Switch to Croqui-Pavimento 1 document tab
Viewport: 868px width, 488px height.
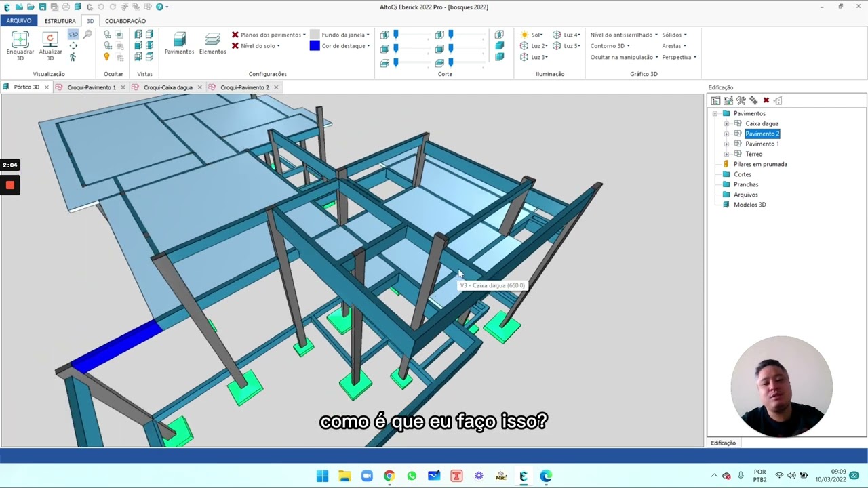91,87
